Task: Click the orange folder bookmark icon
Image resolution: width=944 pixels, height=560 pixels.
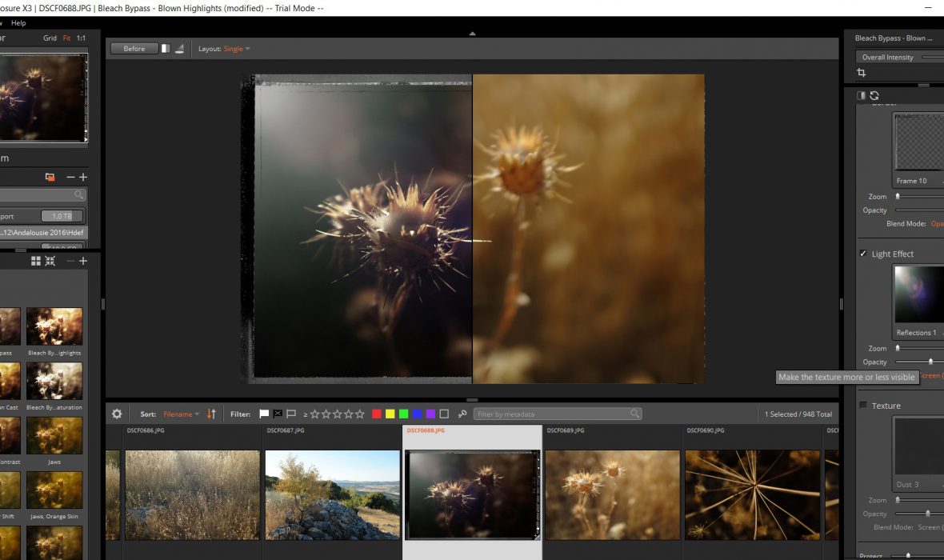Action: (50, 177)
